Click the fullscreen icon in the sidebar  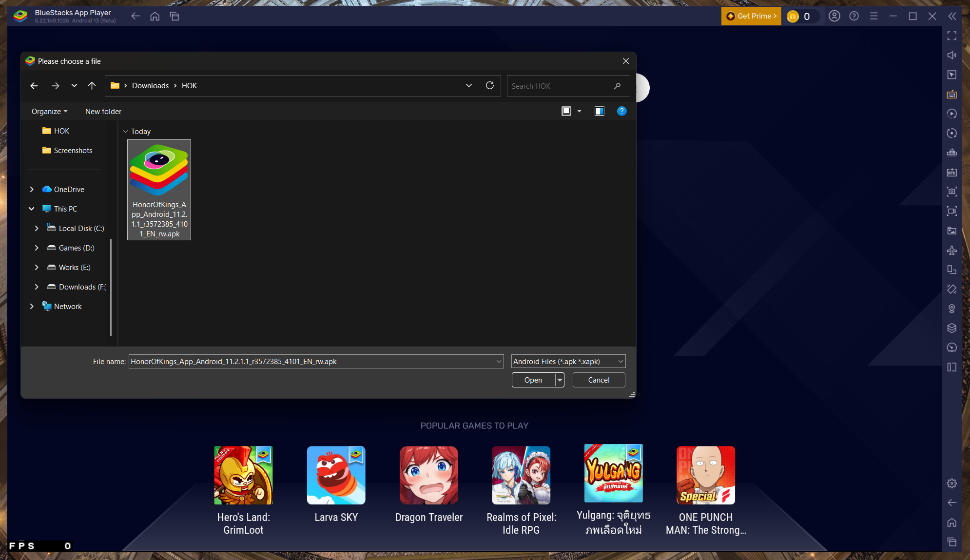[951, 36]
